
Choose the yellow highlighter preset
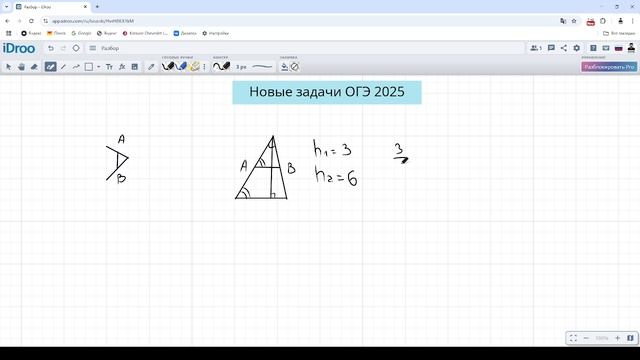(x=195, y=66)
